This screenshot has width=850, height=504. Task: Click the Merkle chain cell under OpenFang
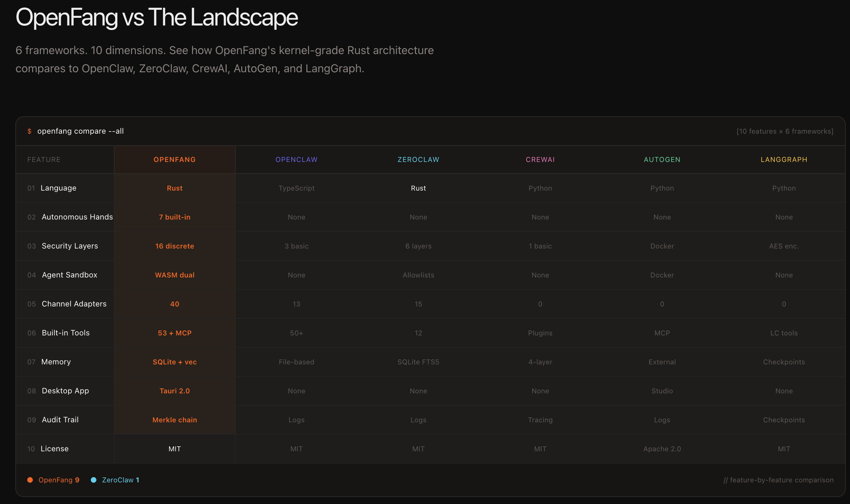tap(175, 420)
